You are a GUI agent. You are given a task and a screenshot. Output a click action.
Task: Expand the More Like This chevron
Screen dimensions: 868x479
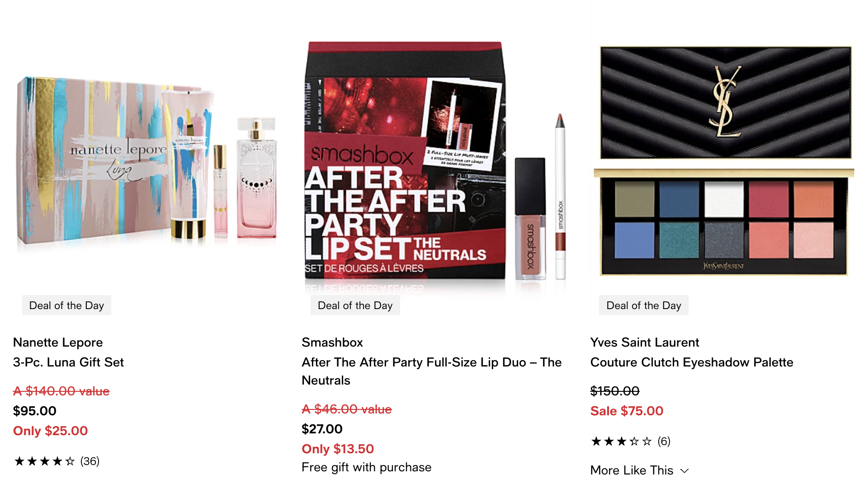click(x=684, y=470)
